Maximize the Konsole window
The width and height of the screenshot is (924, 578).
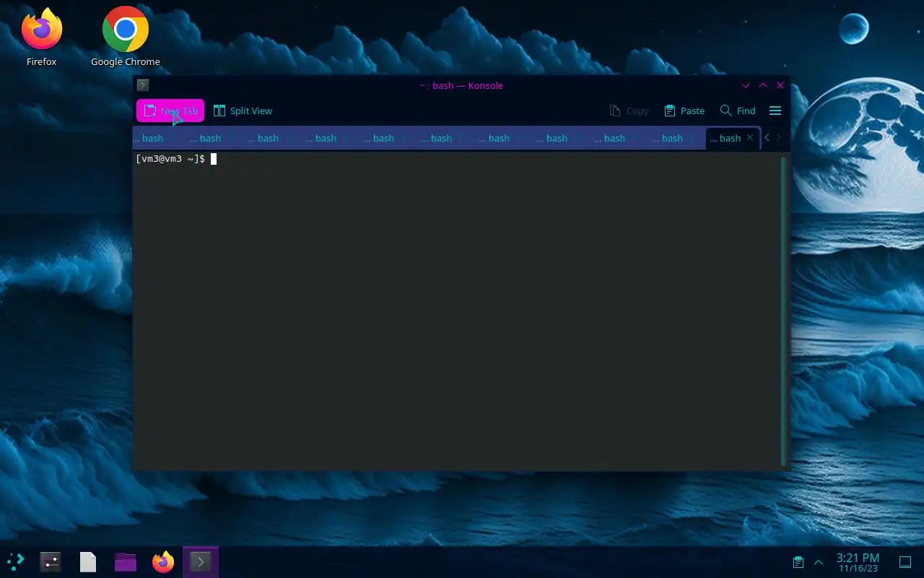pyautogui.click(x=763, y=85)
